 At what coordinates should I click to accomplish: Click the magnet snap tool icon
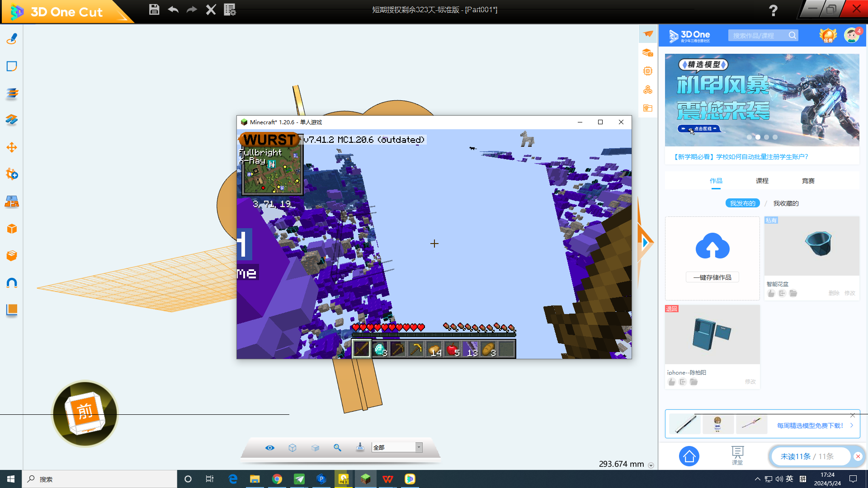pyautogui.click(x=12, y=283)
